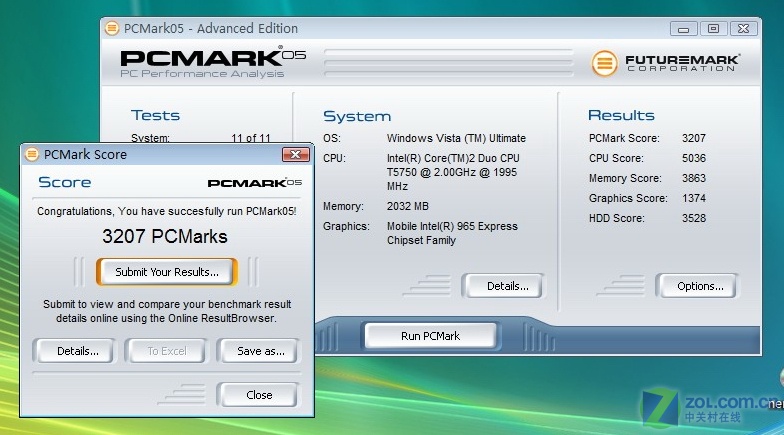Close the PCMark Score dialog via Close button
This screenshot has height=435, width=784.
259,395
